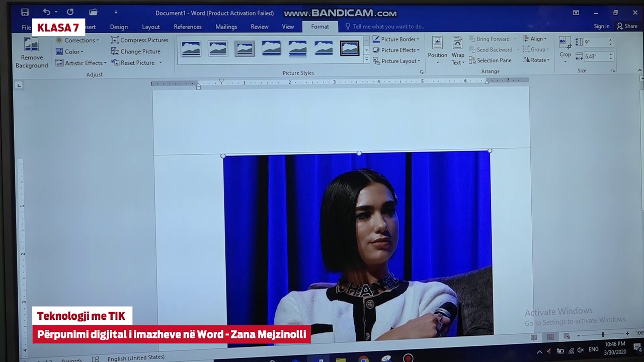Click the Open folder icon in Quick Access
Screen dimensions: 644x362
[93, 12]
